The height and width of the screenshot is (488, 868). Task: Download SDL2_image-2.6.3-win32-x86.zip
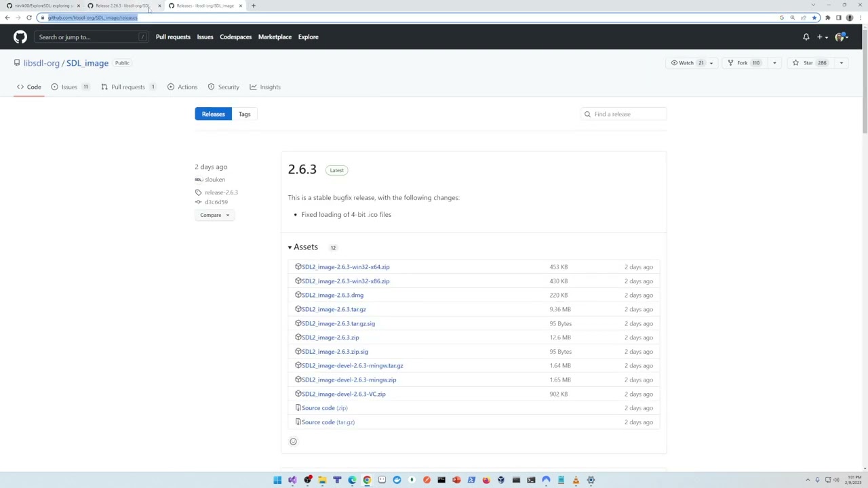pos(345,281)
